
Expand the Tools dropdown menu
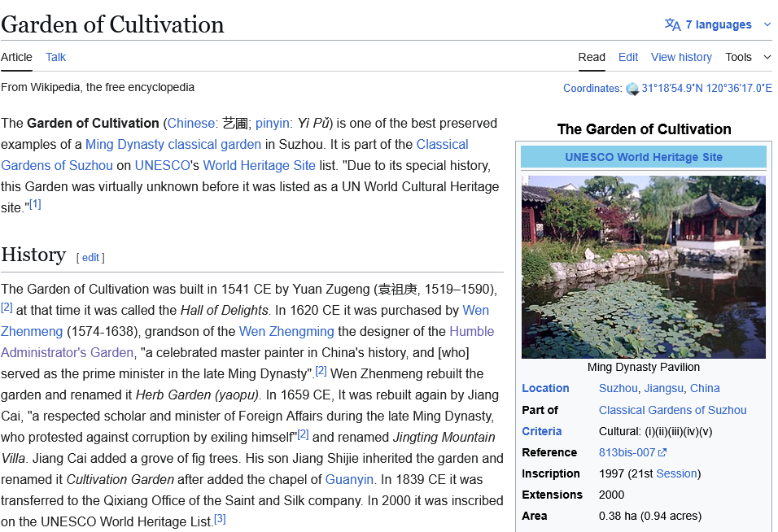pyautogui.click(x=749, y=57)
